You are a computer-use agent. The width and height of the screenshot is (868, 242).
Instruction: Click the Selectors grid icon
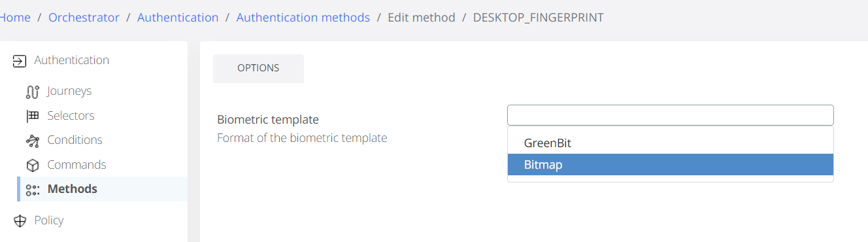pos(33,116)
